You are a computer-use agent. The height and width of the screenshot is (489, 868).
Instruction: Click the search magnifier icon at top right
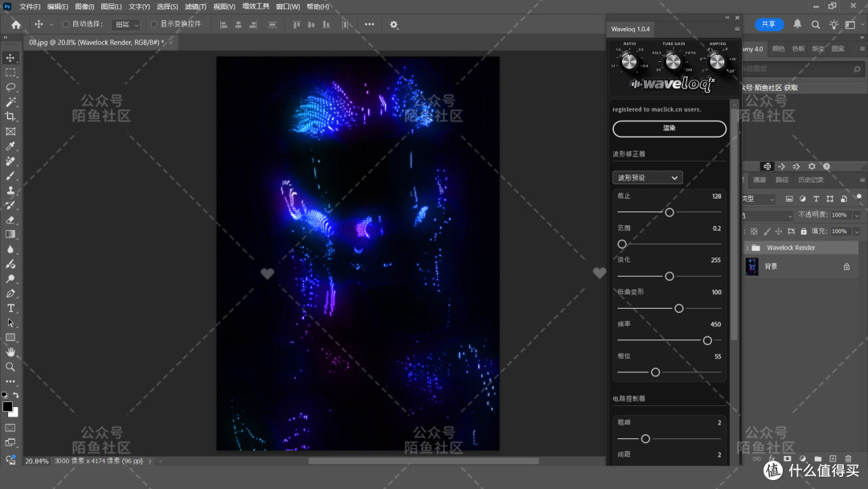point(816,24)
